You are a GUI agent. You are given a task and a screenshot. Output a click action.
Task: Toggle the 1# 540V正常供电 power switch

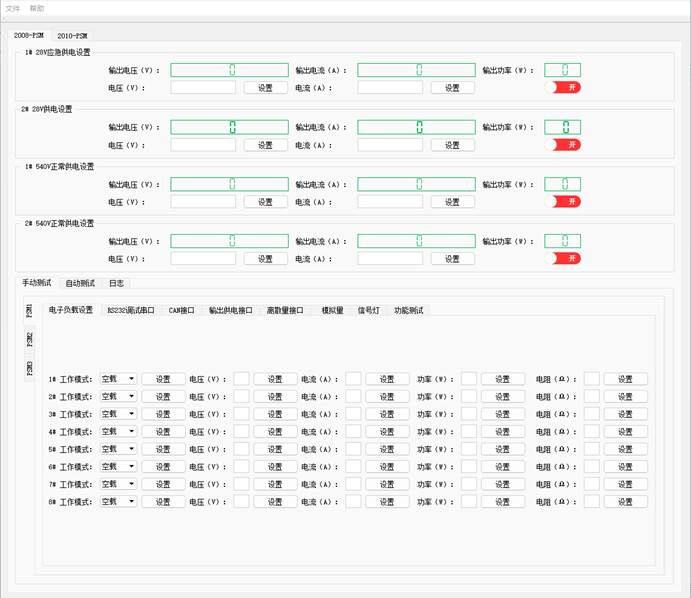(x=563, y=201)
